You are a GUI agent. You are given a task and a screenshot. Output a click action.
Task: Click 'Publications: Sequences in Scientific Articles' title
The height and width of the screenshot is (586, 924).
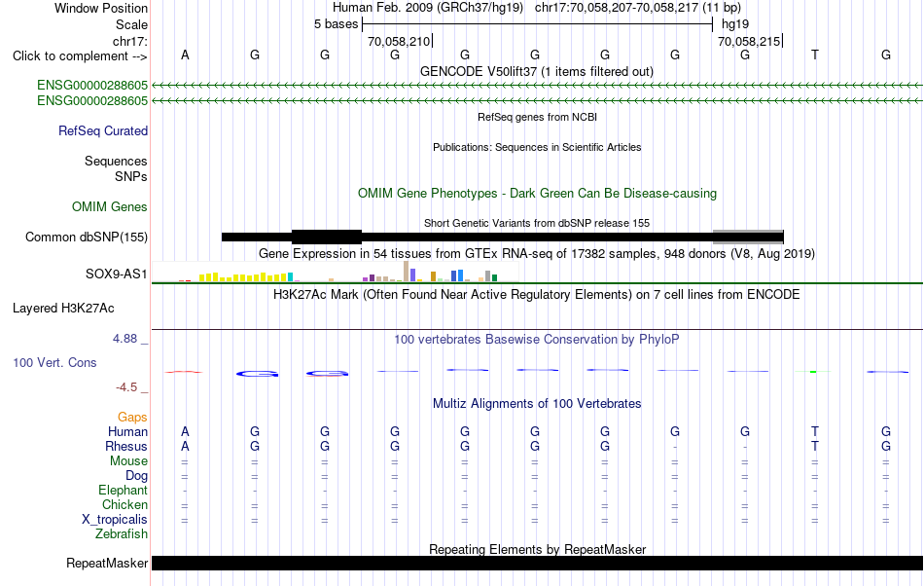(x=537, y=147)
